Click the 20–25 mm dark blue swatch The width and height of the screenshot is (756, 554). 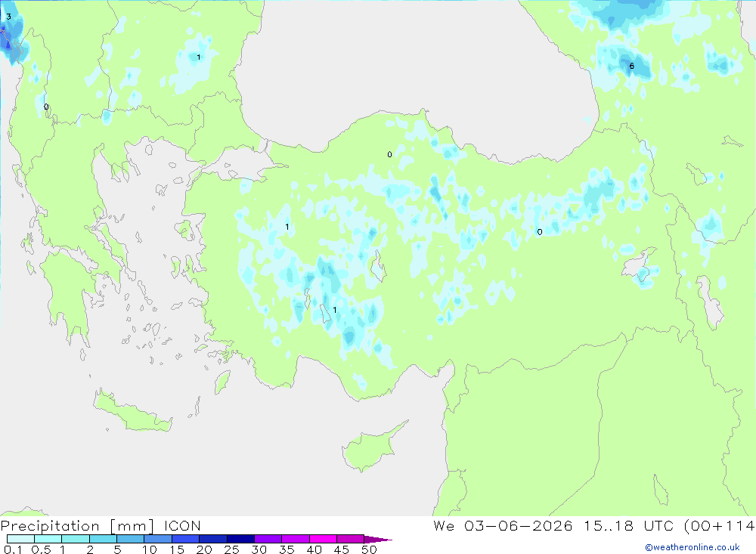pos(213,539)
